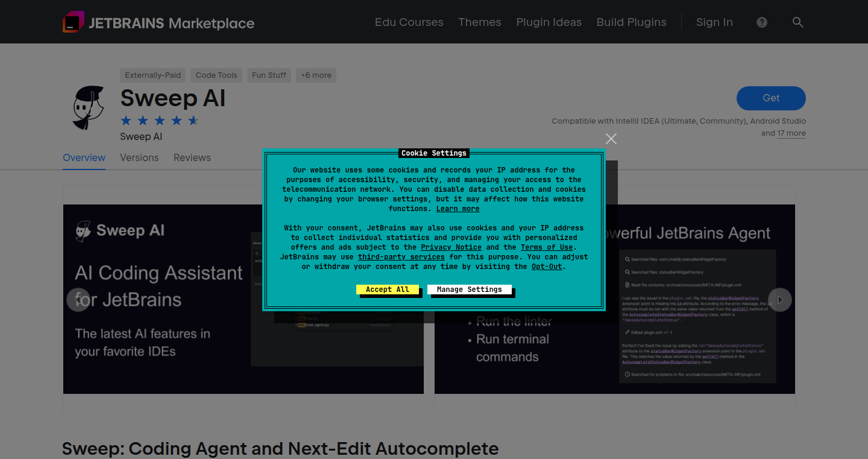Open the Opt-Out link

[547, 267]
